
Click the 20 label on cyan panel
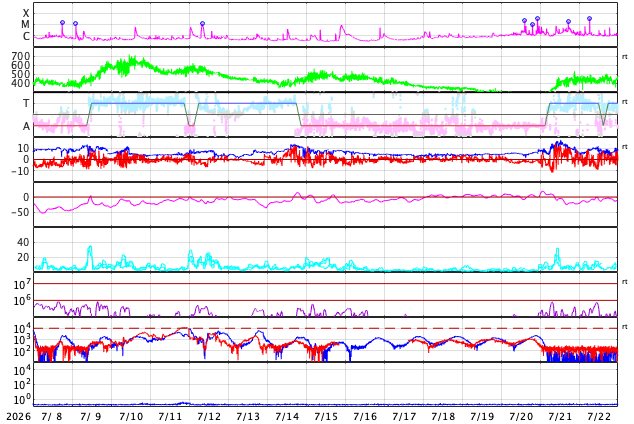tap(23, 257)
